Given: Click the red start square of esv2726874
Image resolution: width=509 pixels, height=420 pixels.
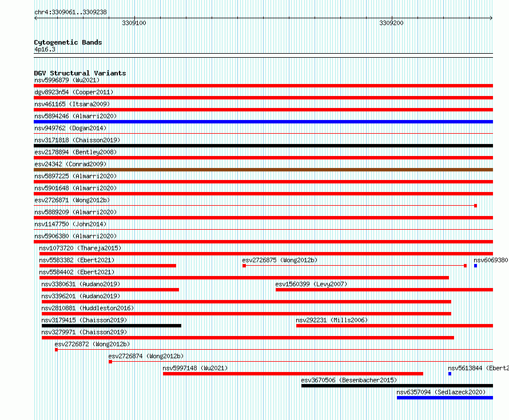Looking at the screenshot, I should point(110,362).
